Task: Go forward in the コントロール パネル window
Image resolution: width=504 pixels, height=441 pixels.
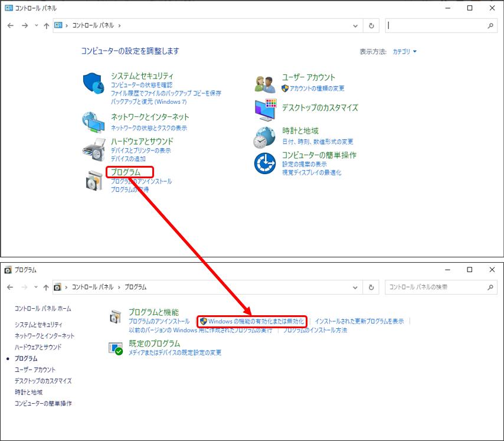Action: pyautogui.click(x=25, y=25)
